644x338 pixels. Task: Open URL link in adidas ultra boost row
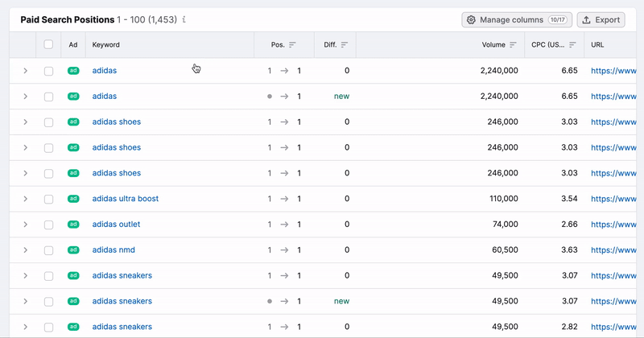point(613,199)
